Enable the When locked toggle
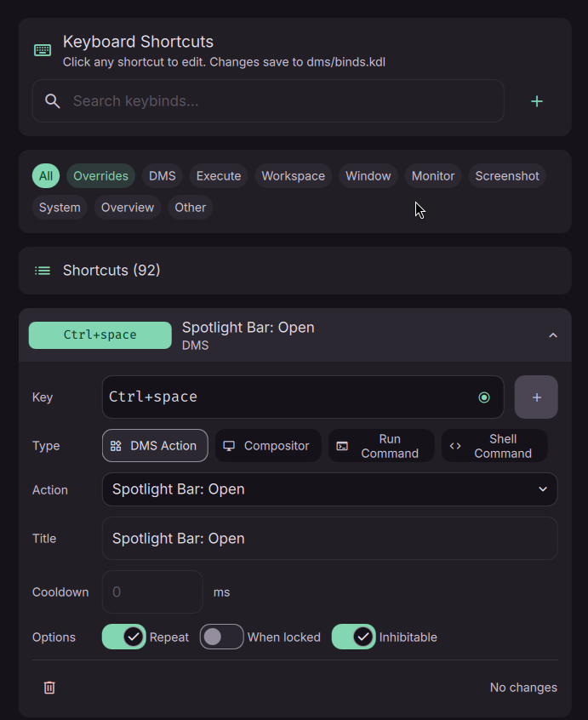Image resolution: width=588 pixels, height=720 pixels. (222, 637)
